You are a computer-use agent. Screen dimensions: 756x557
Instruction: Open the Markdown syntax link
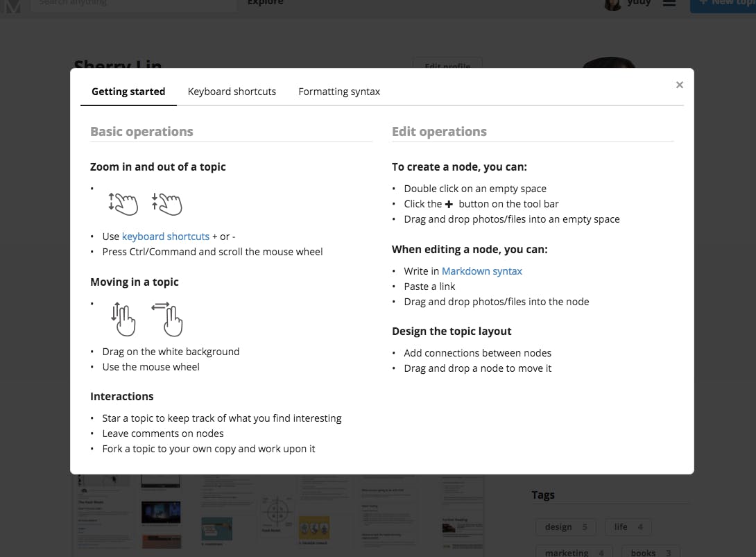481,271
